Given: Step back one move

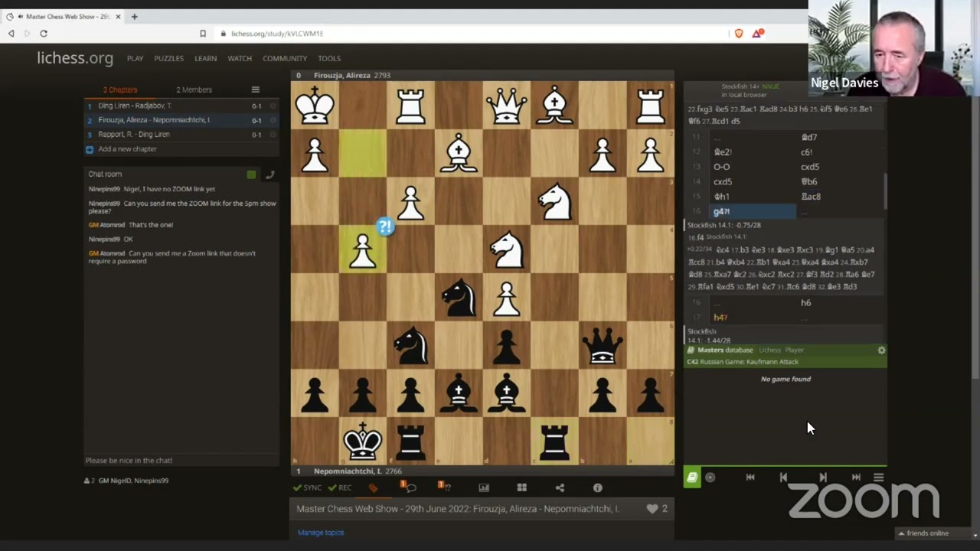Looking at the screenshot, I should coord(783,477).
